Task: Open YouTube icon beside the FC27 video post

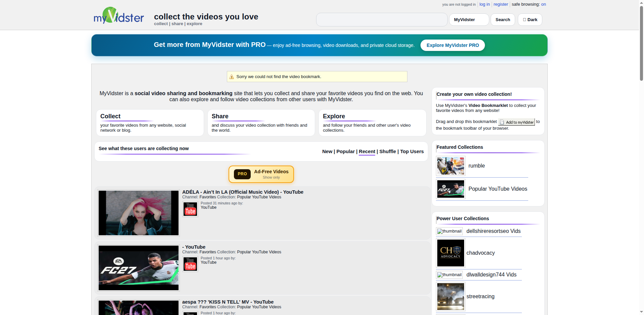Action: coord(190,264)
